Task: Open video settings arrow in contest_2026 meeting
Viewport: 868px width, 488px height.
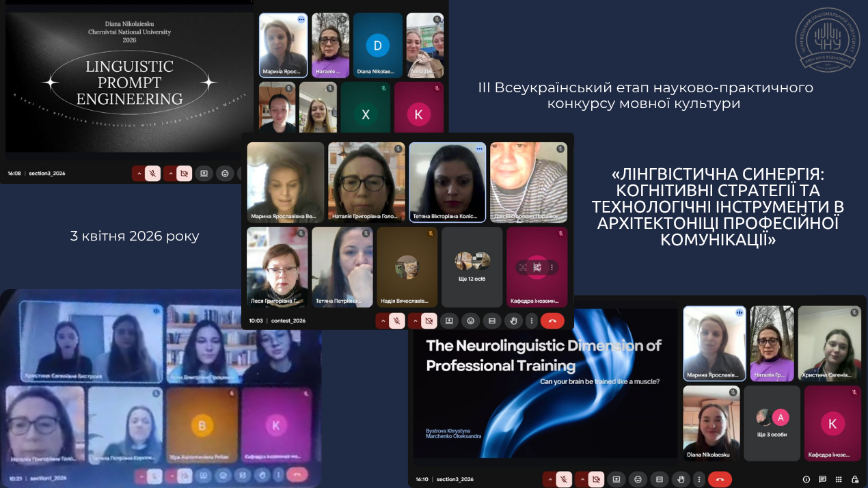Action: tap(414, 320)
